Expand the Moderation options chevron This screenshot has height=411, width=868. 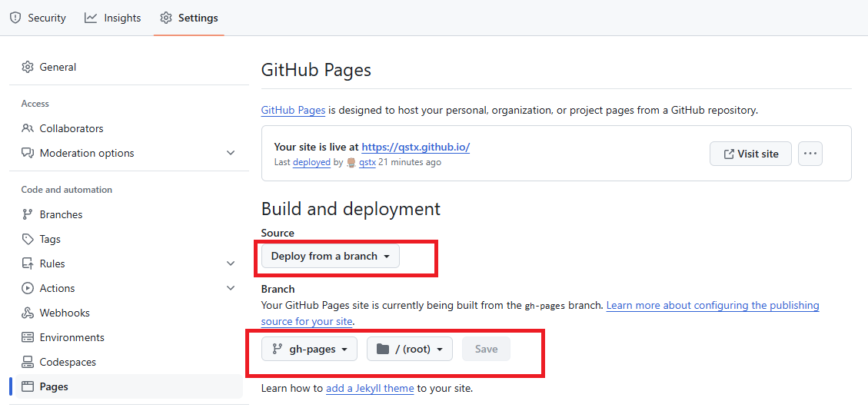tap(231, 153)
